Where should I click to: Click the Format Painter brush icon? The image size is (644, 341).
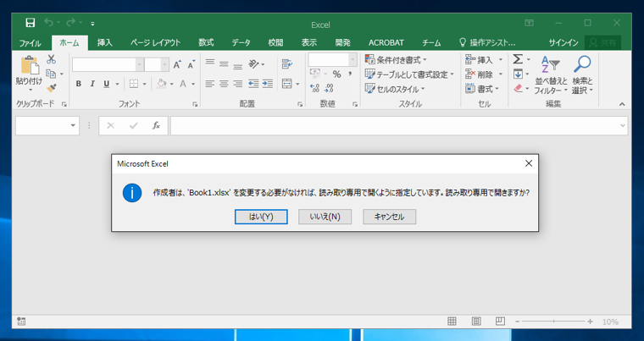(x=51, y=88)
